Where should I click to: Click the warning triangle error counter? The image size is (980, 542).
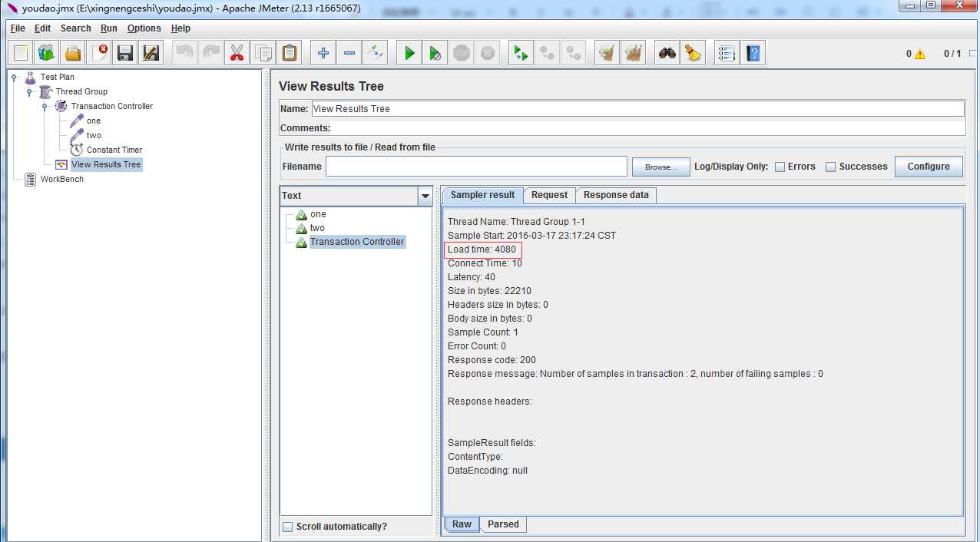(919, 55)
